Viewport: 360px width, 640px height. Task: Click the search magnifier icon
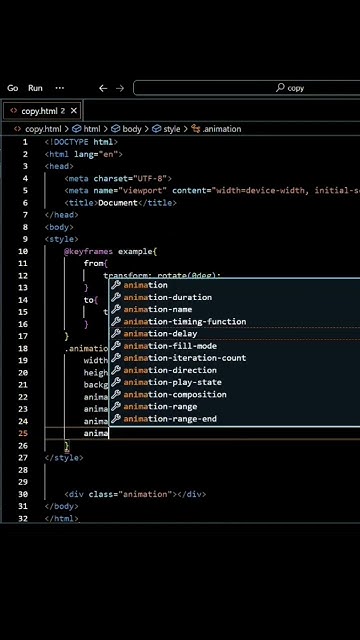click(280, 87)
